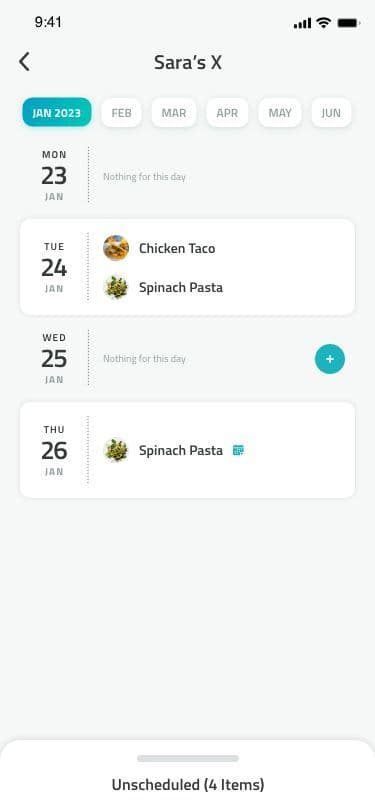Screen dimensions: 375x812
Task: Tap the bottom sheet drag handle
Action: (188, 758)
